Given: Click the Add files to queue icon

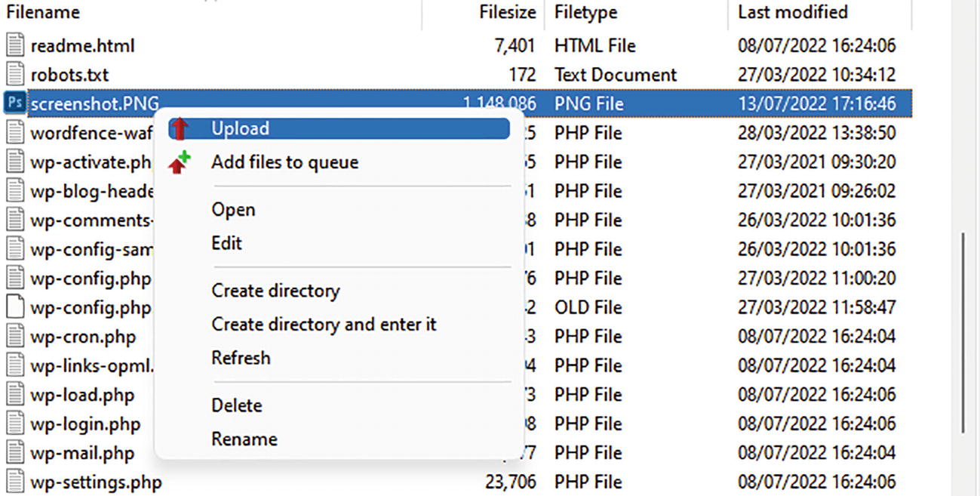Looking at the screenshot, I should click(x=179, y=162).
